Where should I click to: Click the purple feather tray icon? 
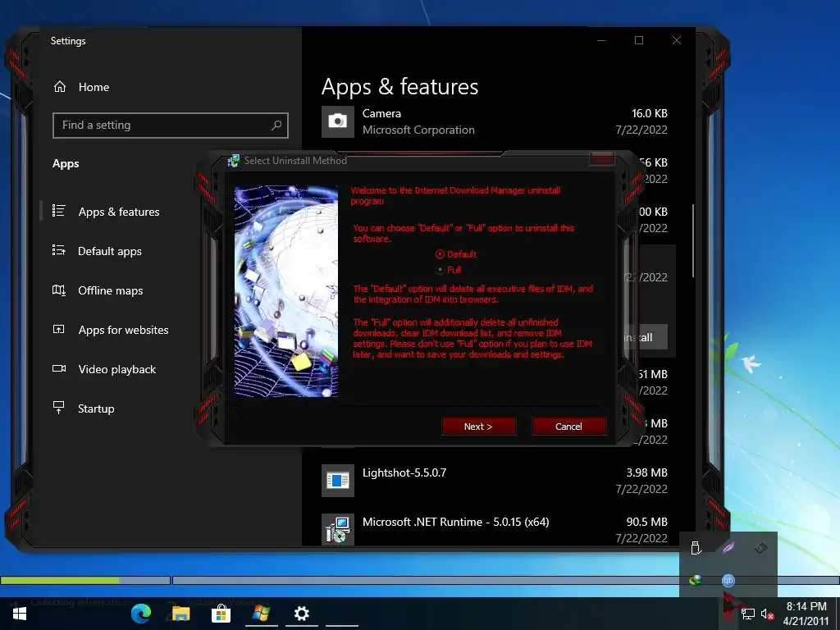[x=728, y=548]
